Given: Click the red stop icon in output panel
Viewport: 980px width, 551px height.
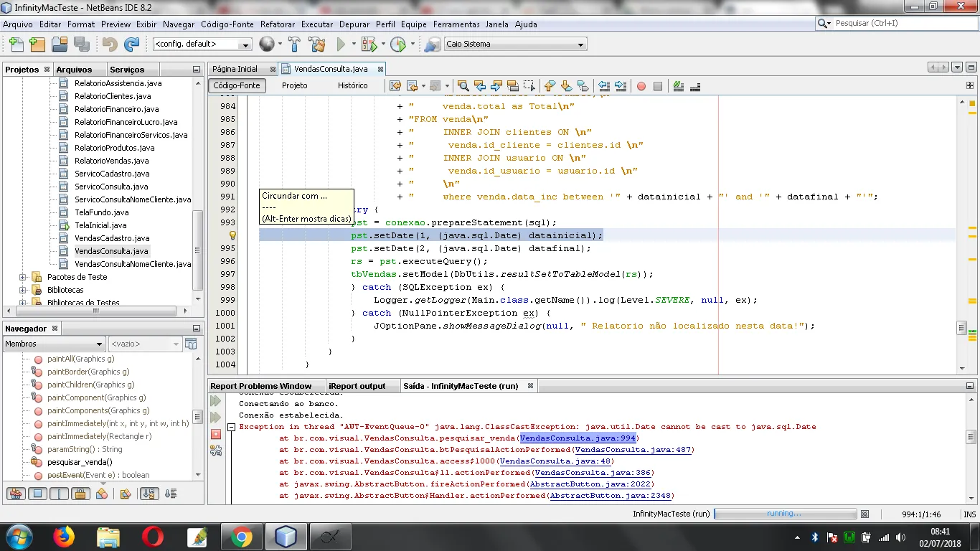Looking at the screenshot, I should click(216, 434).
